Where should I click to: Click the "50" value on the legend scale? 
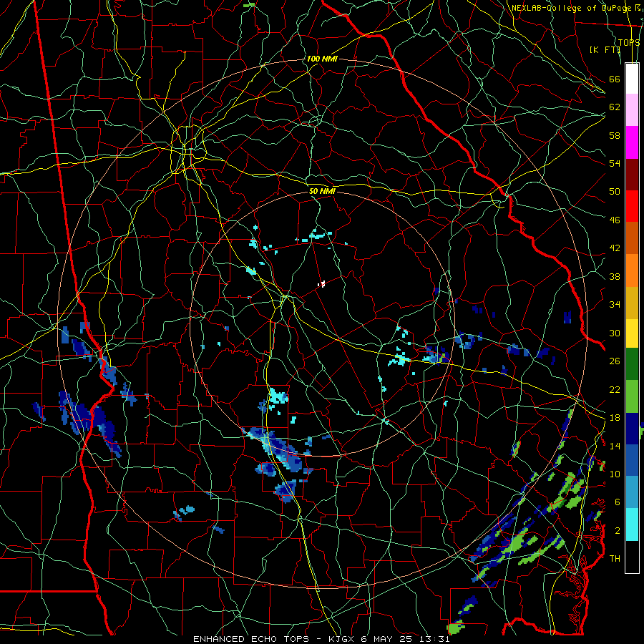click(x=615, y=192)
